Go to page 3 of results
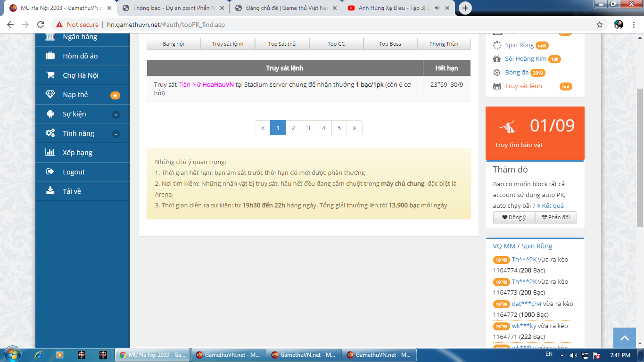 (x=308, y=128)
